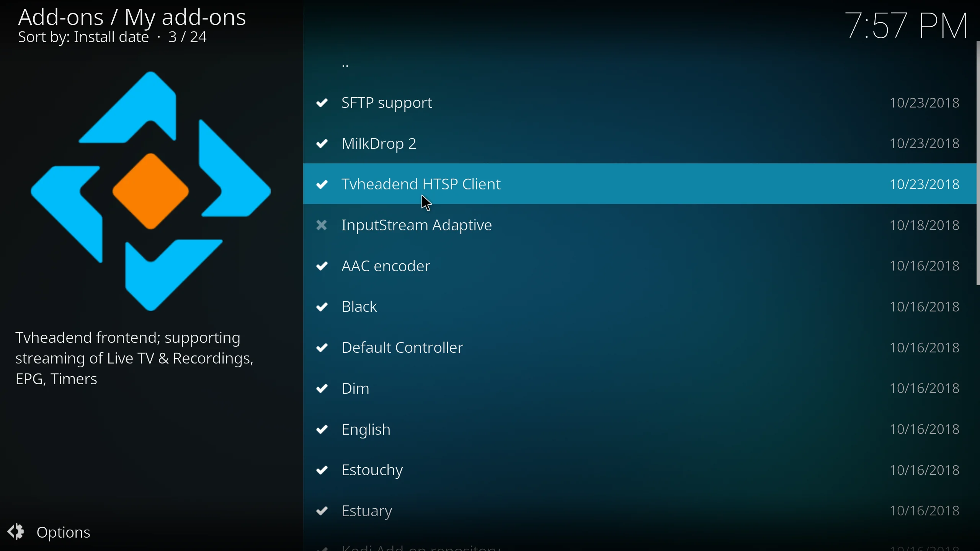Image resolution: width=980 pixels, height=551 pixels.
Task: Click the enabled checkmark beside SFTP support
Action: pyautogui.click(x=322, y=103)
